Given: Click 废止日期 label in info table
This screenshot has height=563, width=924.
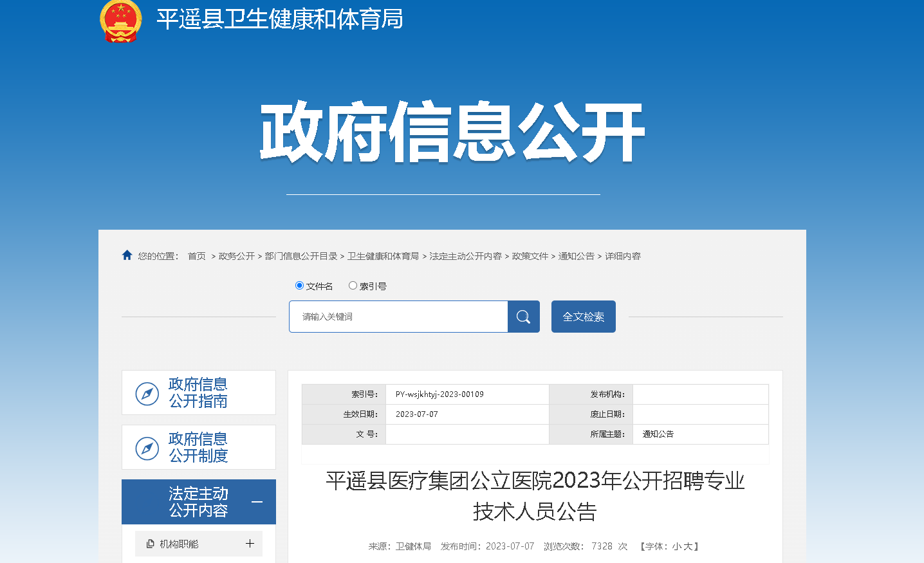Looking at the screenshot, I should [607, 414].
